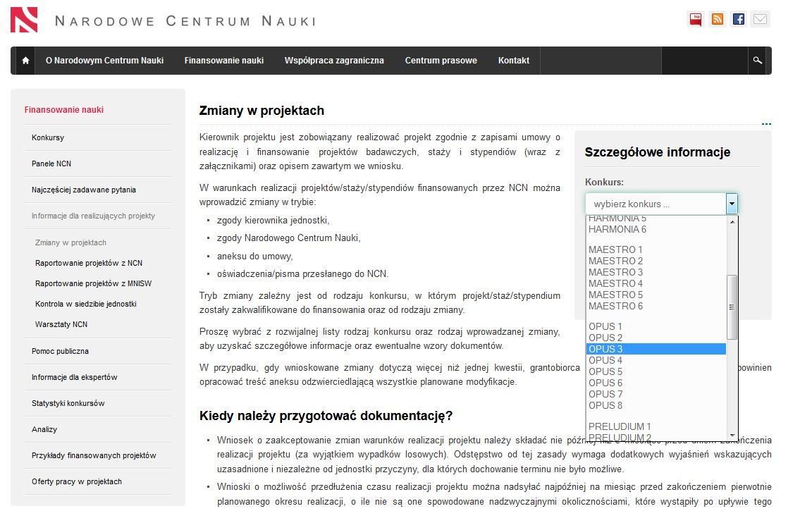Open O Narodowym Centrum Nauki menu
The width and height of the screenshot is (812, 511).
click(104, 61)
